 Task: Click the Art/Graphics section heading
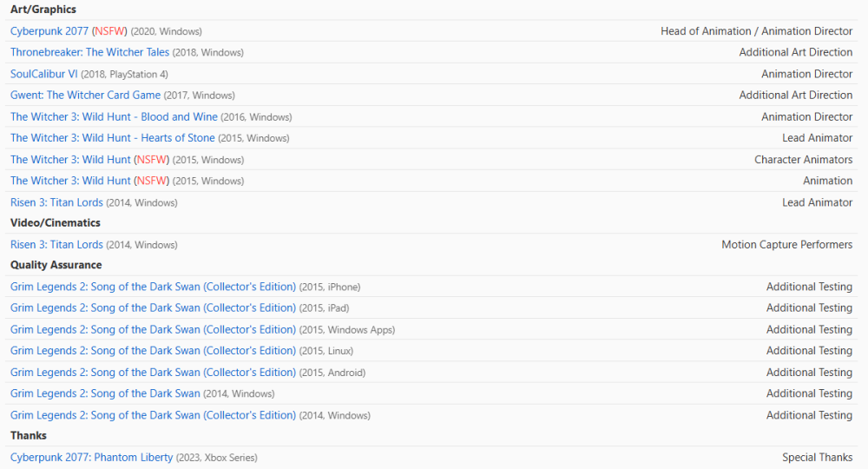click(x=43, y=10)
